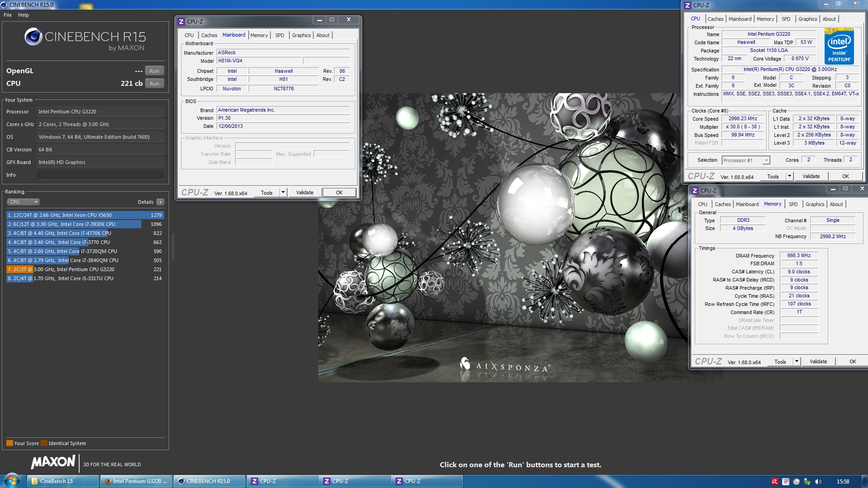The image size is (868, 488).
Task: Open Avira antivirus tray icon
Action: (775, 482)
